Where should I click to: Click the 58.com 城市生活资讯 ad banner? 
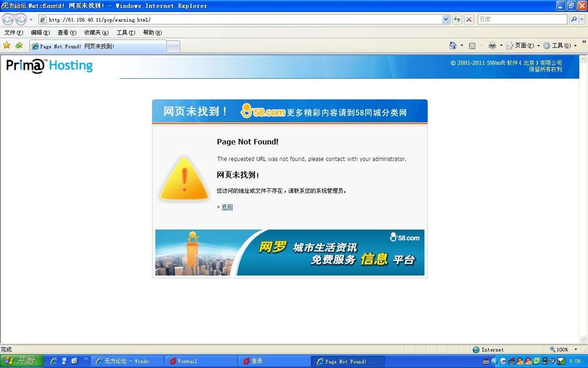coord(290,253)
